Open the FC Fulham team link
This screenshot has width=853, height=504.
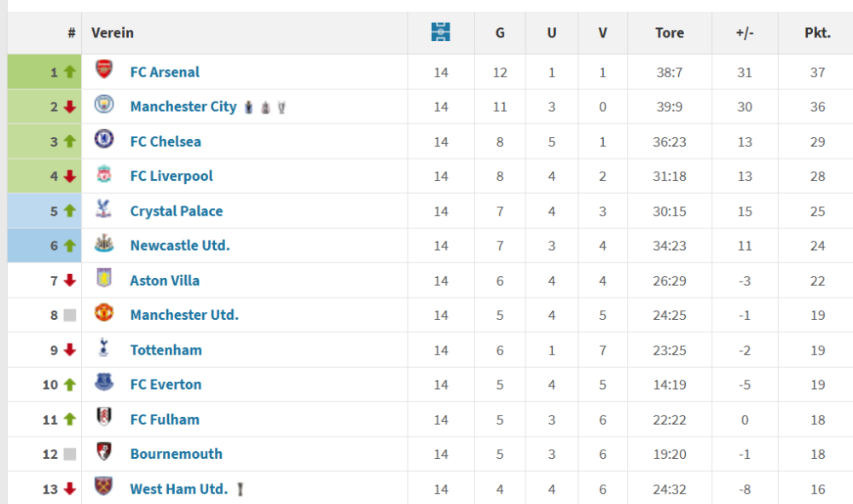pyautogui.click(x=165, y=420)
